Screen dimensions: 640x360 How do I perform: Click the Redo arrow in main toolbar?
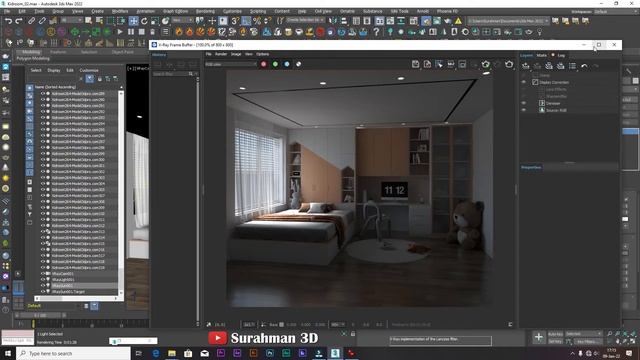pyautogui.click(x=19, y=20)
